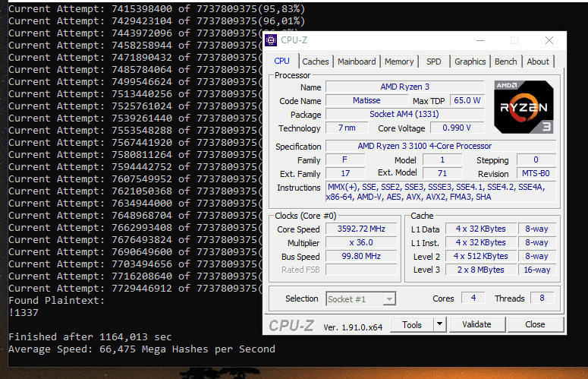Screen dimensions: 588x379
Task: Click the Ext. Model value '71'
Action: pyautogui.click(x=442, y=173)
